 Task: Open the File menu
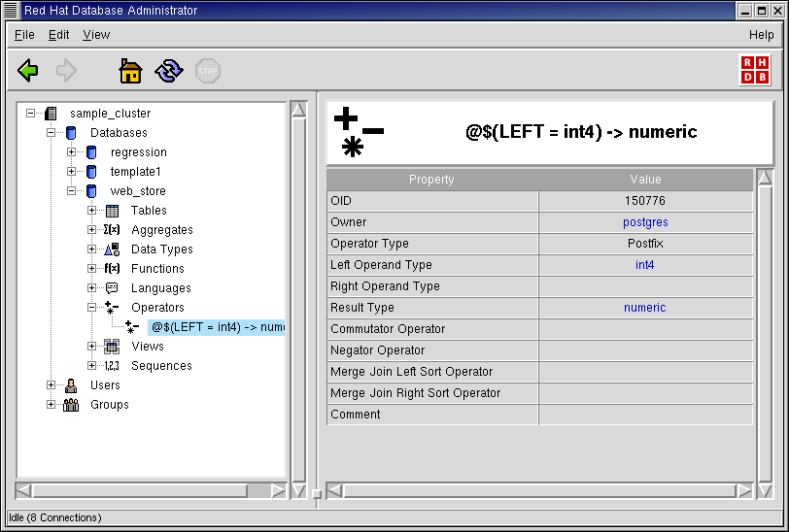(x=24, y=35)
